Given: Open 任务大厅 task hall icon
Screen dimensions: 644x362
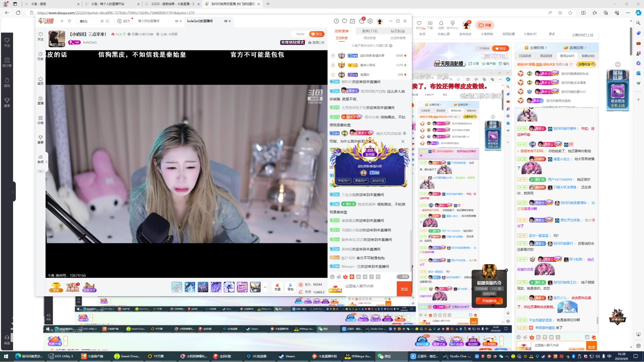Looking at the screenshot, I should click(x=89, y=287).
